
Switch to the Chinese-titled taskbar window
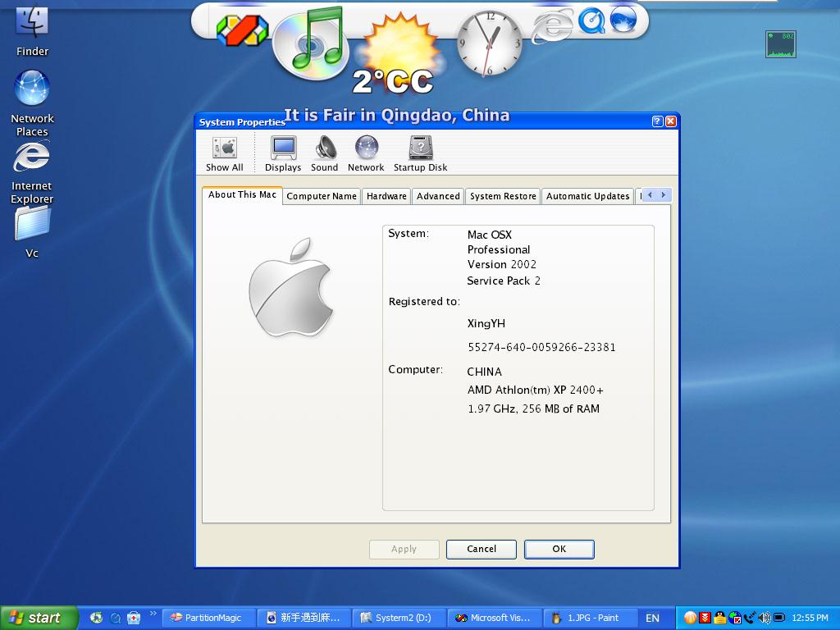tap(304, 618)
